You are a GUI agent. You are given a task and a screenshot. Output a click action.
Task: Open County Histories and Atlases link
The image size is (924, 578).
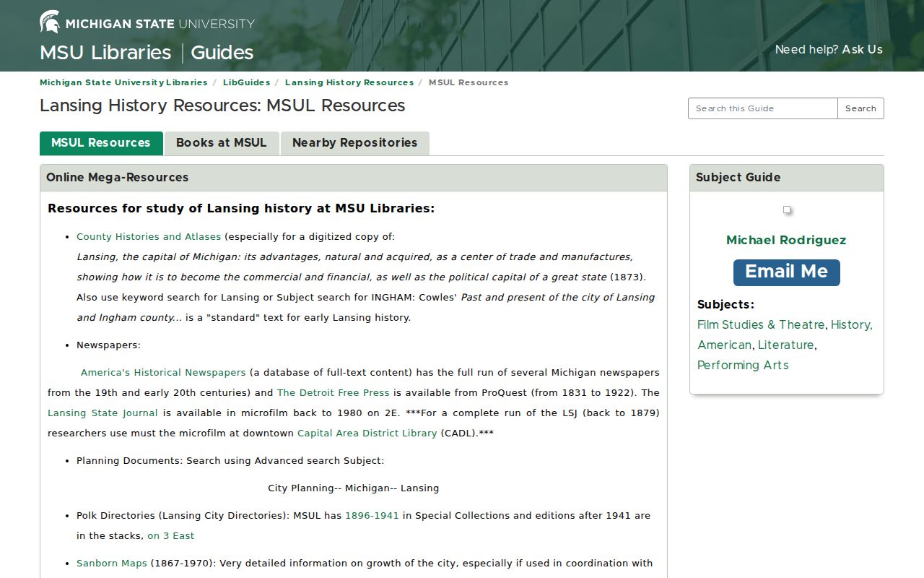pos(149,236)
